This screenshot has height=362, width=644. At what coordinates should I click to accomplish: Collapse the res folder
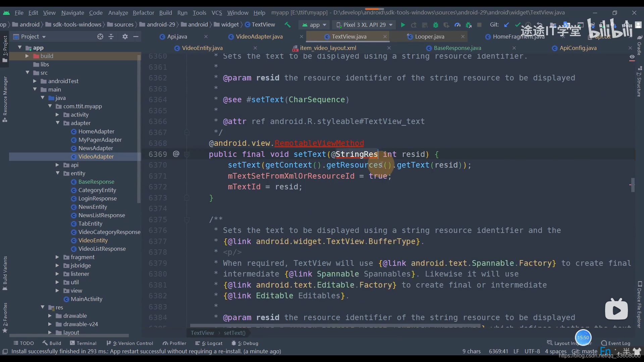pos(43,307)
